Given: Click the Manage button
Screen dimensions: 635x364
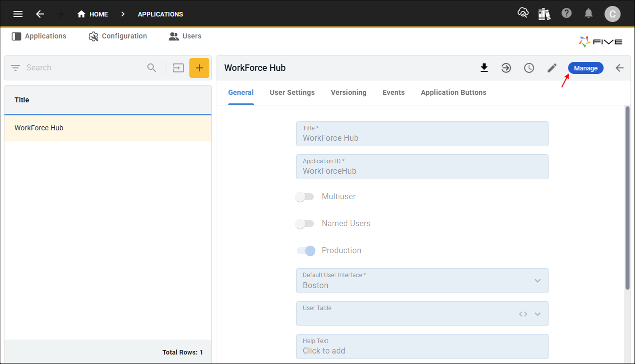Looking at the screenshot, I should (586, 68).
